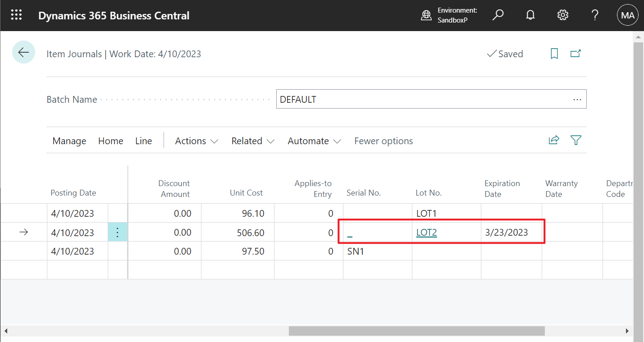Click the SandboxP environment globe icon
Image resolution: width=644 pixels, height=342 pixels.
click(426, 15)
